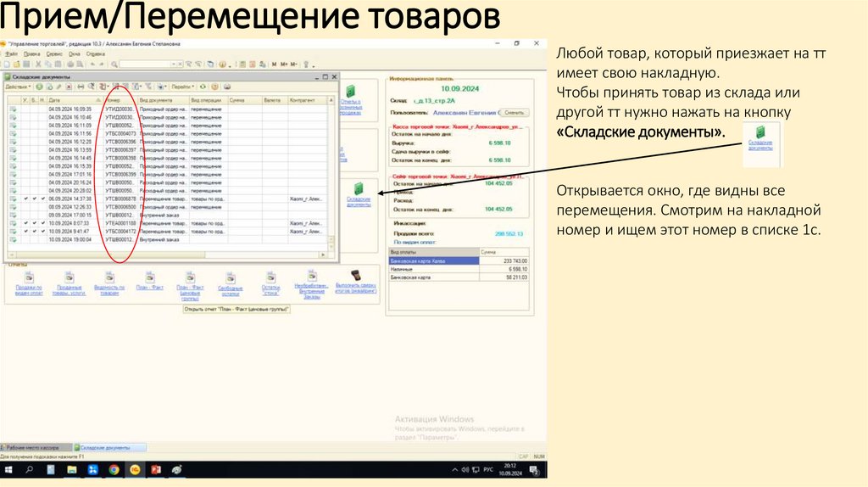Select the row dated 09.09.2024 17:00:15
This screenshot has width=868, height=487.
tap(167, 215)
